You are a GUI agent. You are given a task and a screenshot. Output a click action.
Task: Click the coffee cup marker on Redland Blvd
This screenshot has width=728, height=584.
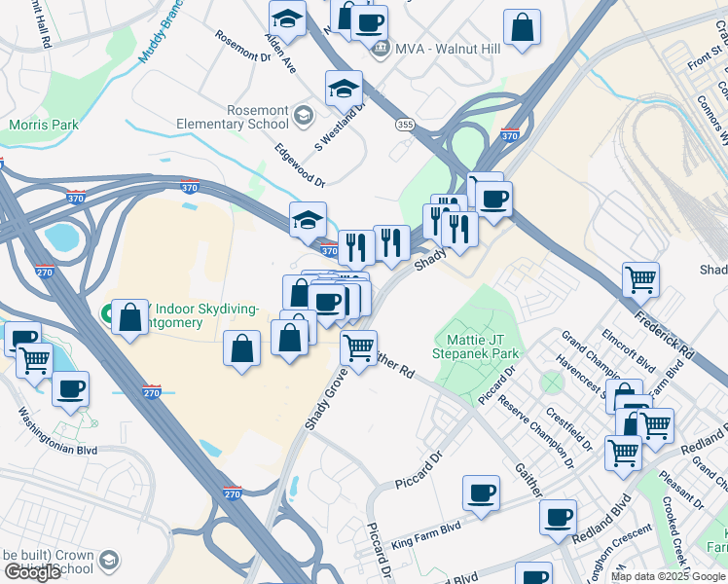coord(558,518)
